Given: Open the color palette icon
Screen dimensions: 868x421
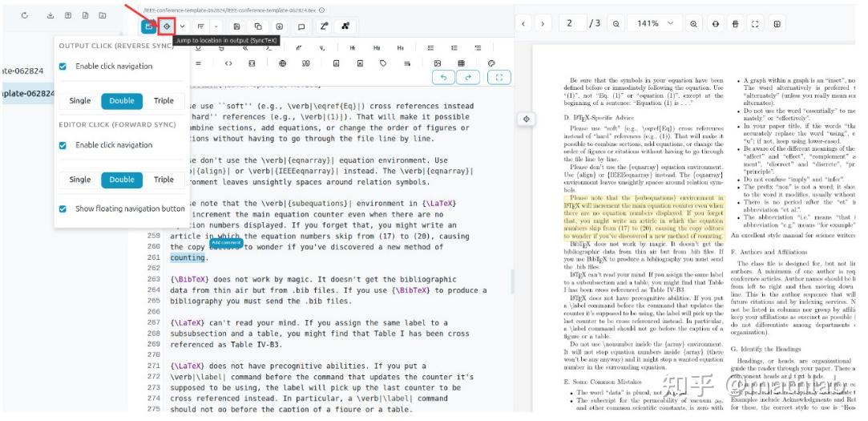Looking at the screenshot, I should tap(491, 63).
